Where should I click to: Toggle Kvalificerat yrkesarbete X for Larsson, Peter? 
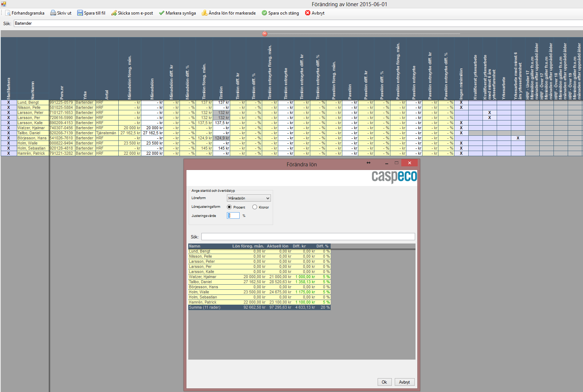pyautogui.click(x=490, y=113)
